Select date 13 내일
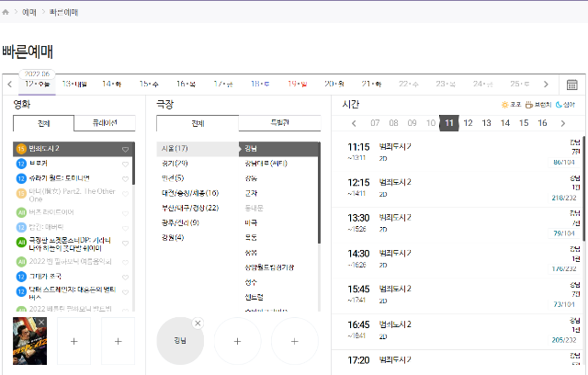The width and height of the screenshot is (588, 375). 74,84
